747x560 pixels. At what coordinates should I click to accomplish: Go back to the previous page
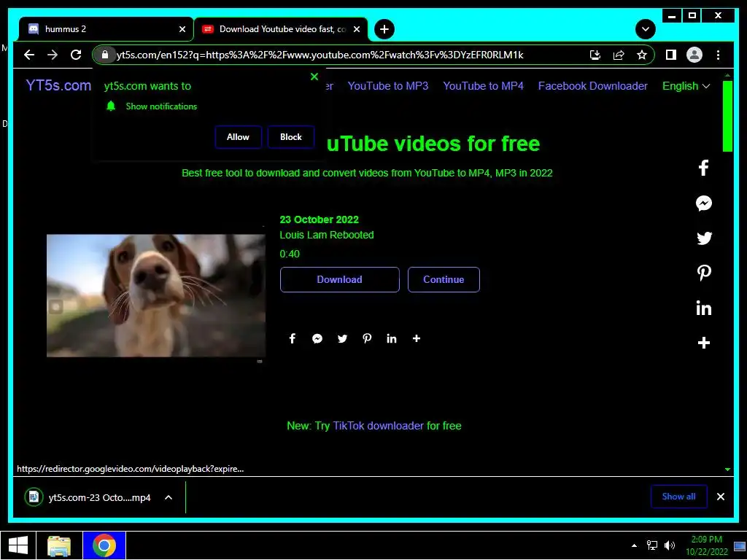29,55
